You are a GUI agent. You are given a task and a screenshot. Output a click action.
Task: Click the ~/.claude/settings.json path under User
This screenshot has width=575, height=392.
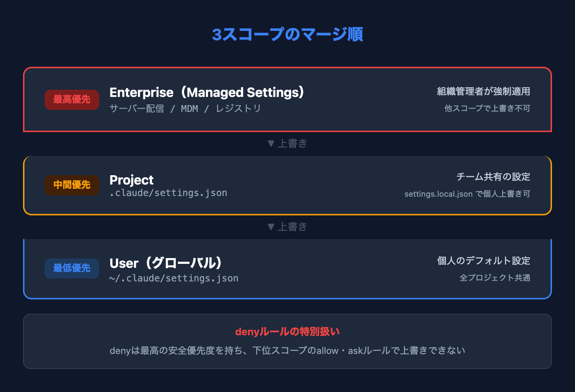(x=174, y=278)
